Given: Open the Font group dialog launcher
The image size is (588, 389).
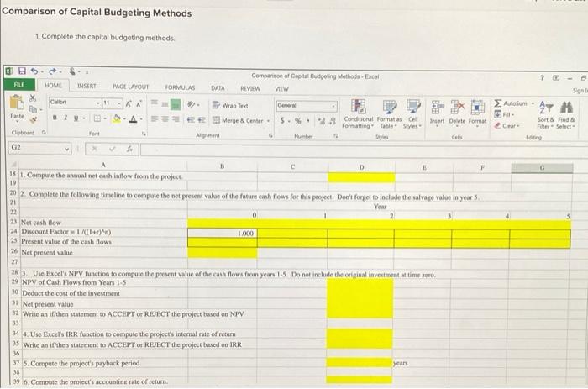Looking at the screenshot, I should tap(144, 134).
